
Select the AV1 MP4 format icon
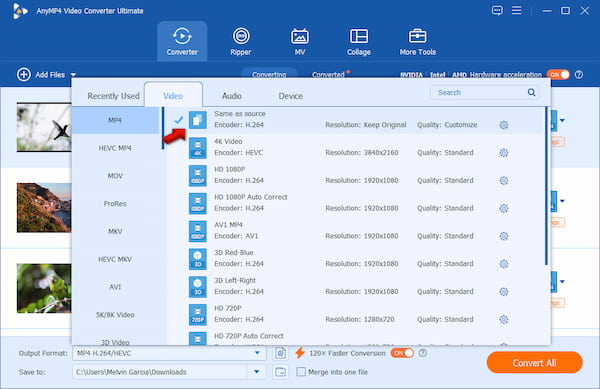point(197,231)
